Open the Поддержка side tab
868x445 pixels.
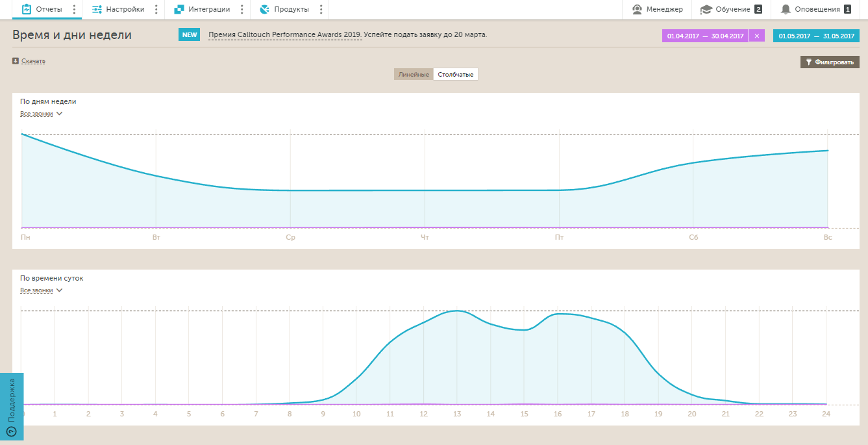click(12, 407)
